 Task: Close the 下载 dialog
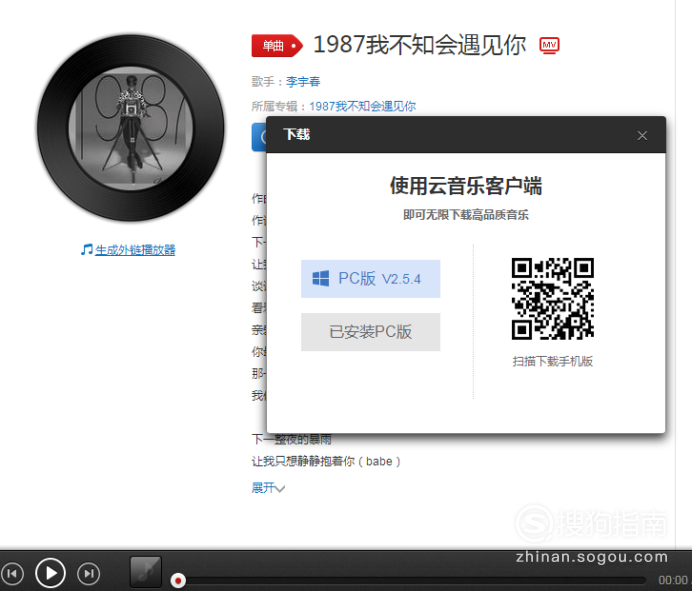point(642,136)
